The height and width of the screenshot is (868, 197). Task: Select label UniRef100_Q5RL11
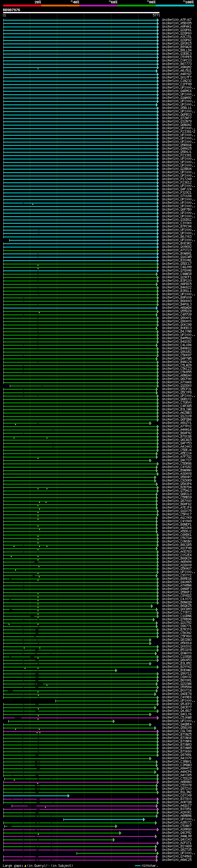(176, 108)
